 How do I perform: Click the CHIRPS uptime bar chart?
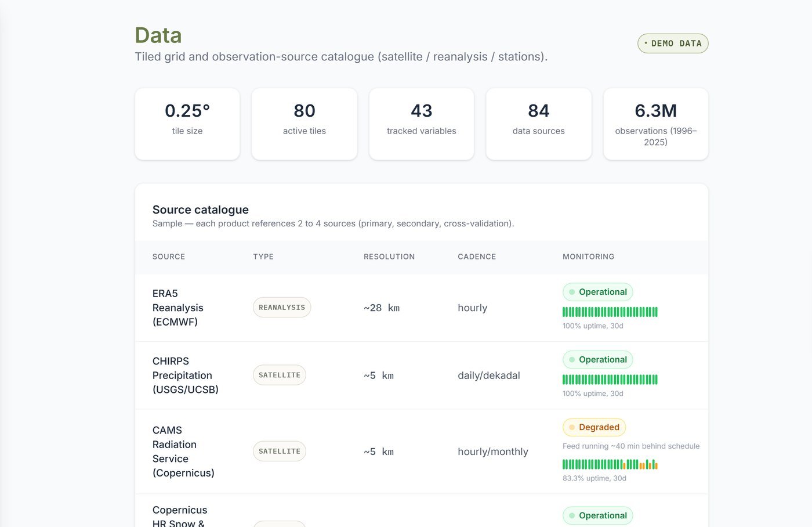pyautogui.click(x=610, y=380)
